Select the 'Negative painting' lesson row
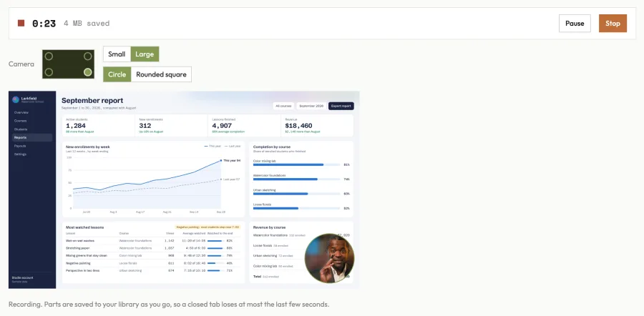This screenshot has height=316, width=644. tap(153, 263)
